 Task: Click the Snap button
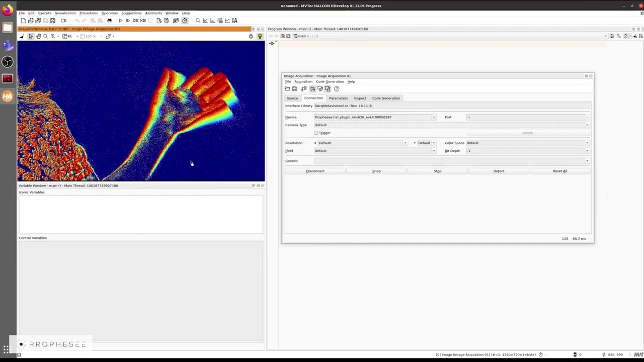click(376, 171)
